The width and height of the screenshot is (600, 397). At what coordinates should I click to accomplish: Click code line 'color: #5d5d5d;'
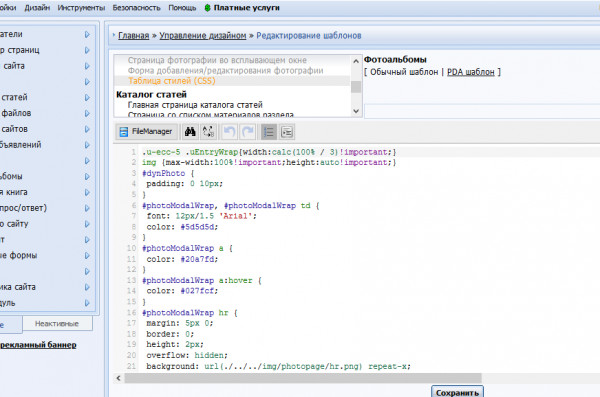click(x=182, y=227)
